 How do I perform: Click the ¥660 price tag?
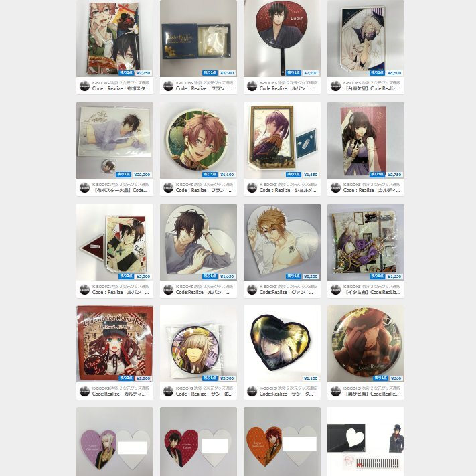pos(396,378)
